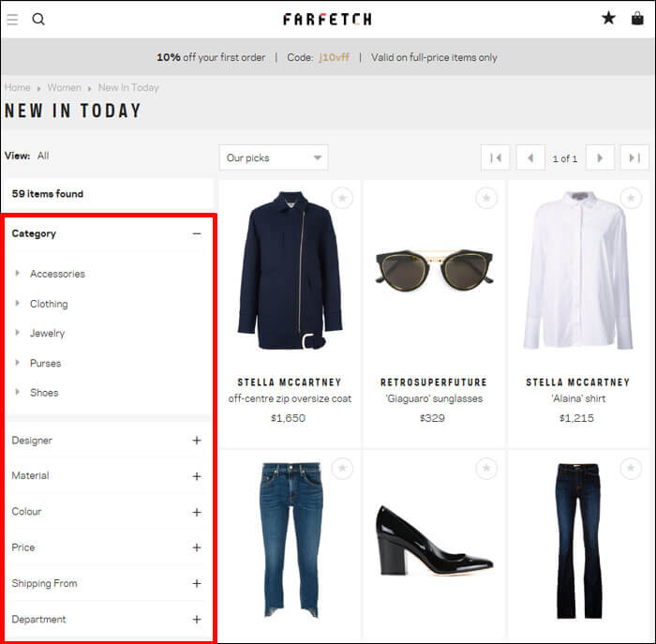Click the FARFETCH logo
656x644 pixels.
(327, 20)
